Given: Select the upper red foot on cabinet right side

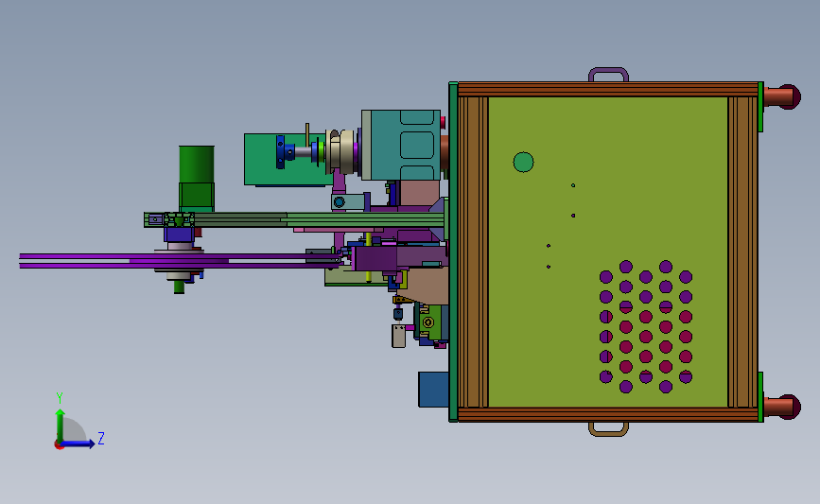Looking at the screenshot, I should (782, 96).
